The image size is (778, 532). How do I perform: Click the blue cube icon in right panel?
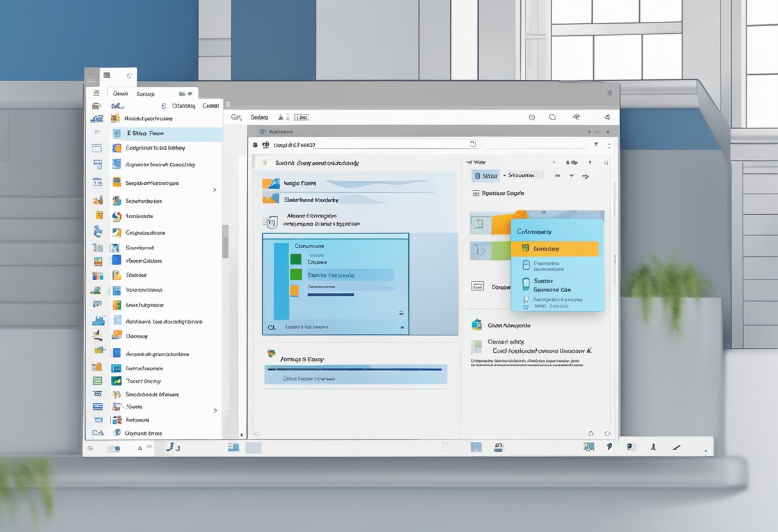pos(477,325)
